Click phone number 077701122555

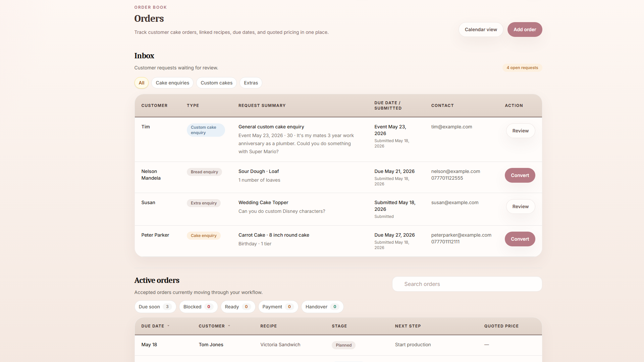coord(447,178)
